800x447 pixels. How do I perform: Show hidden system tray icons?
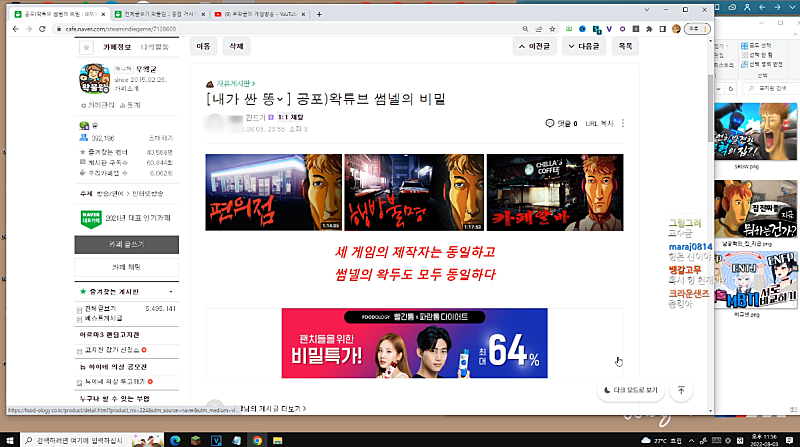tap(691, 440)
